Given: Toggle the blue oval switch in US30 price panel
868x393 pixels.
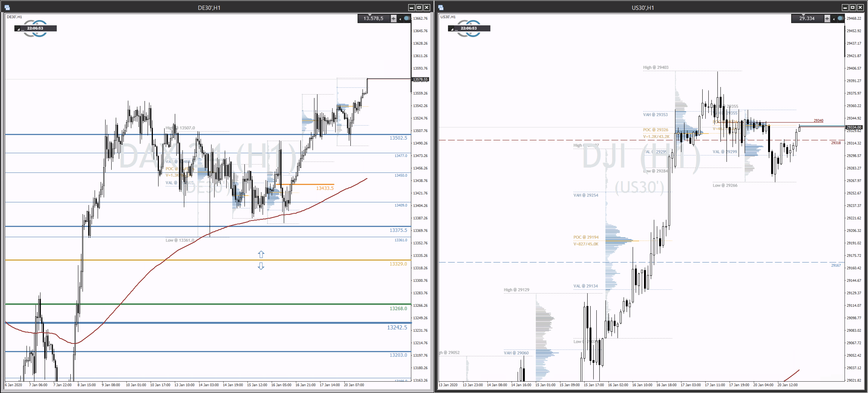Looking at the screenshot, I should click(x=841, y=18).
